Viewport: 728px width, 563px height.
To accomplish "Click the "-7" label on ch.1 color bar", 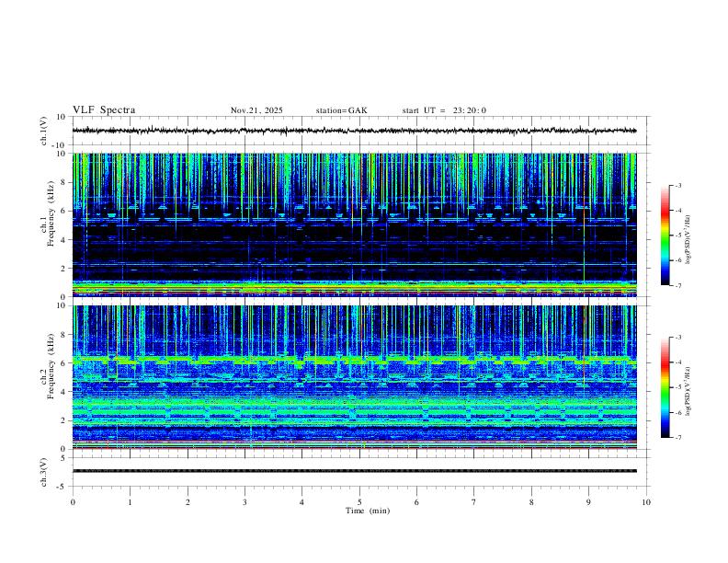I will (677, 286).
